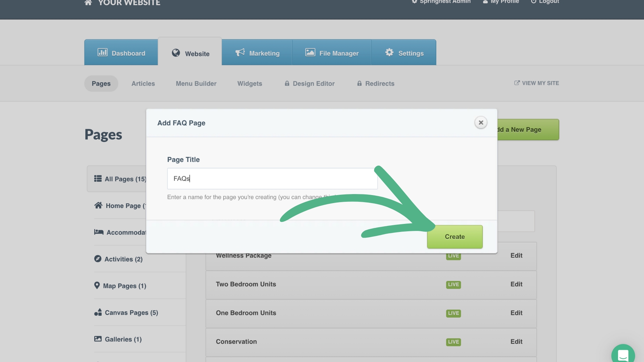Click the Settings gear tab
The width and height of the screenshot is (644, 362).
tap(404, 53)
